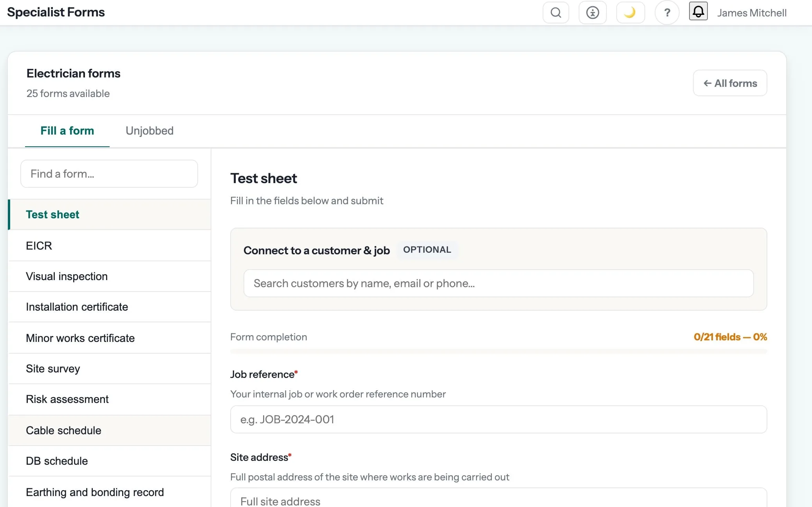Select Test sheet in forms list

[x=110, y=214]
